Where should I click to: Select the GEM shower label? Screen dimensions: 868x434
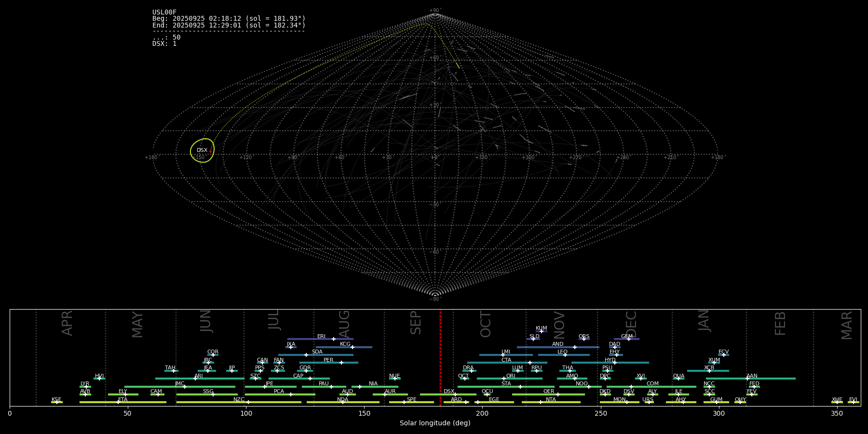(627, 337)
